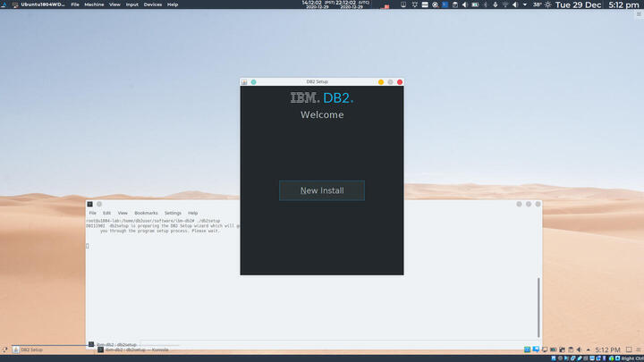Click KDE tray network icon
This screenshot has height=362, width=644.
coord(562,349)
